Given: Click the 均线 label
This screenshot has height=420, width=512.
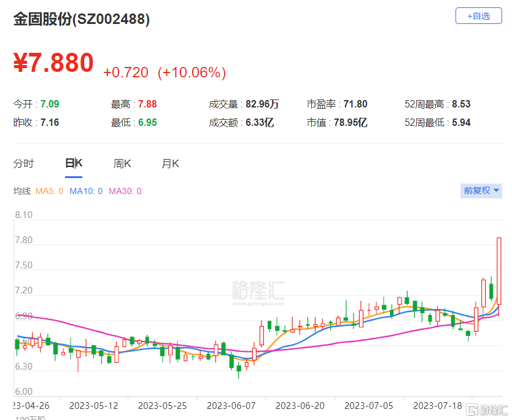Looking at the screenshot, I should (22, 191).
